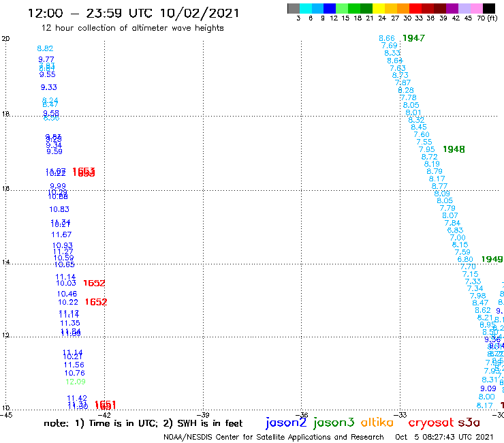
Task: Click the 70 (ft) legend label
Action: (487, 18)
